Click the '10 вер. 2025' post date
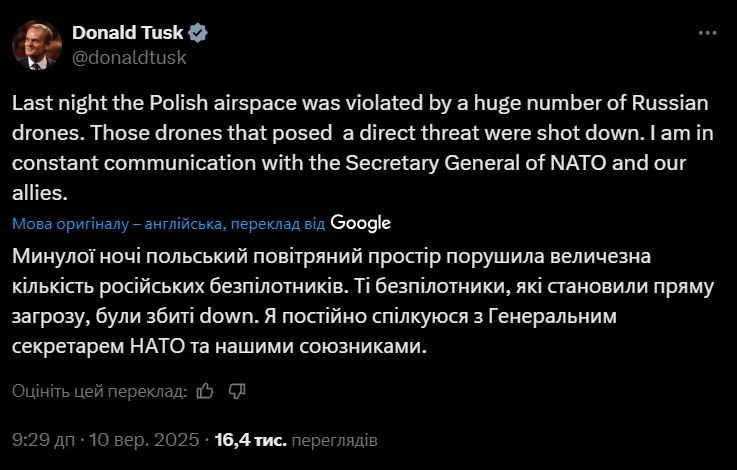This screenshot has width=737, height=470. [x=143, y=439]
